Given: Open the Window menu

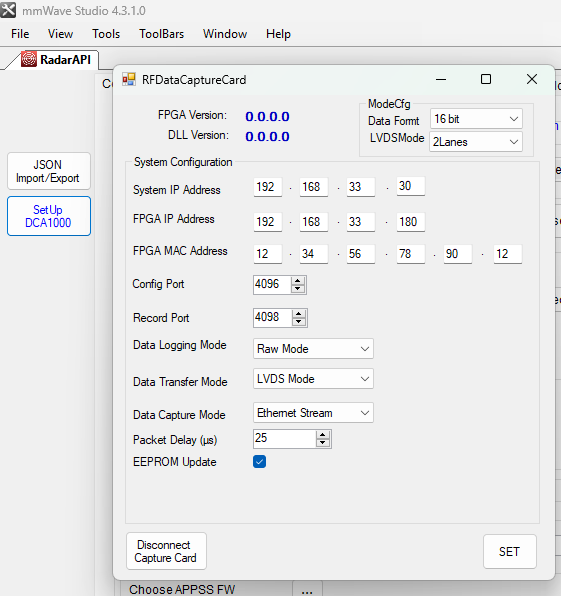Looking at the screenshot, I should (x=225, y=34).
